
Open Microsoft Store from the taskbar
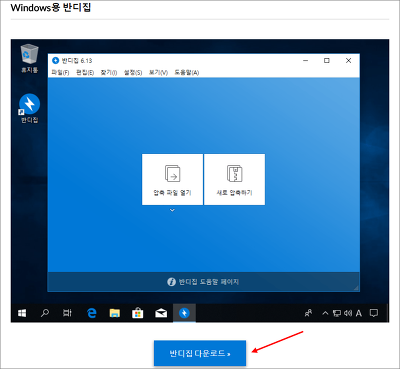(x=138, y=313)
